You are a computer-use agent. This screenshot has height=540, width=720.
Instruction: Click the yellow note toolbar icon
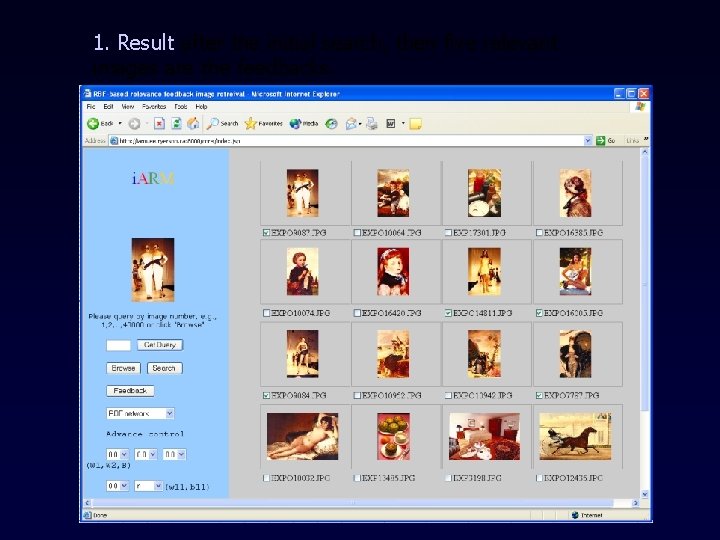[415, 124]
